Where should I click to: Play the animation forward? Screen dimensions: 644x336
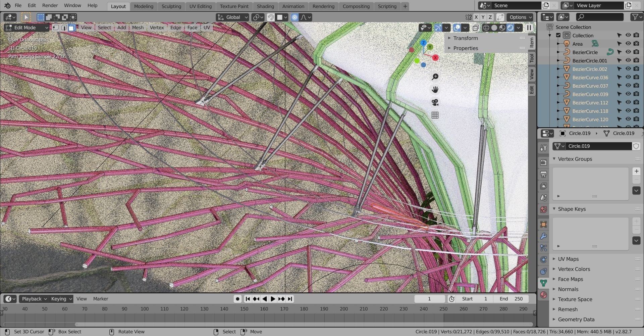click(x=273, y=299)
